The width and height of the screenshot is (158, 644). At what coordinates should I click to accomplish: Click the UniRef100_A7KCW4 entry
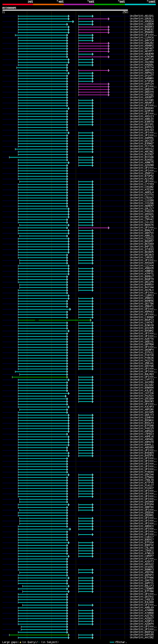tap(141, 57)
